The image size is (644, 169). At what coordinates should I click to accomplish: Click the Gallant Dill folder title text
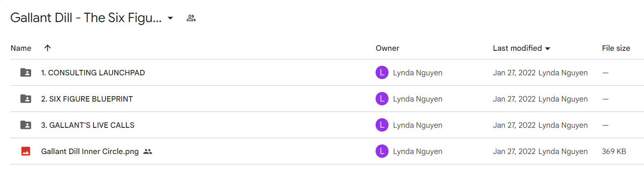tap(86, 18)
